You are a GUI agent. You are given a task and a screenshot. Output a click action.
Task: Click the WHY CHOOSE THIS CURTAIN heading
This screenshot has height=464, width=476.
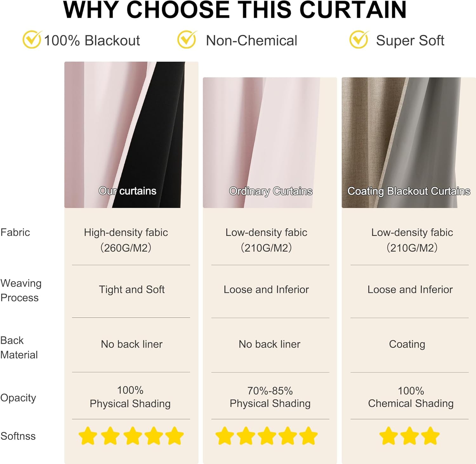(x=235, y=10)
